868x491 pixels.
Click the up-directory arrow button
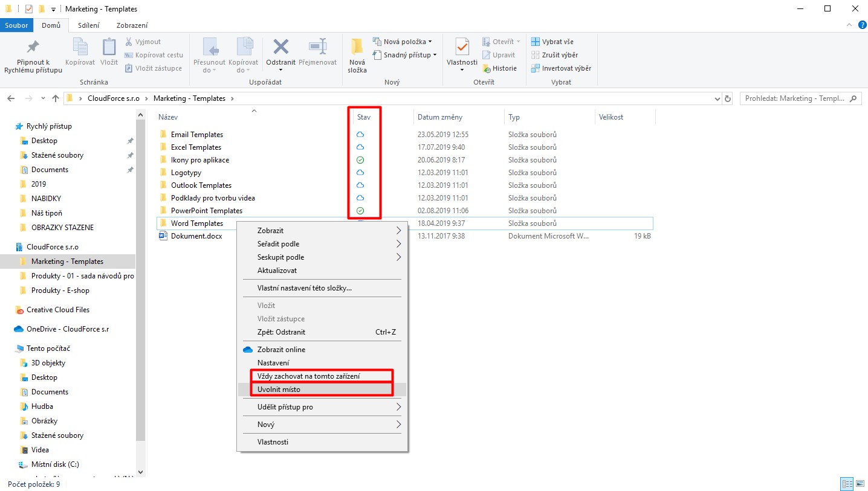(56, 98)
